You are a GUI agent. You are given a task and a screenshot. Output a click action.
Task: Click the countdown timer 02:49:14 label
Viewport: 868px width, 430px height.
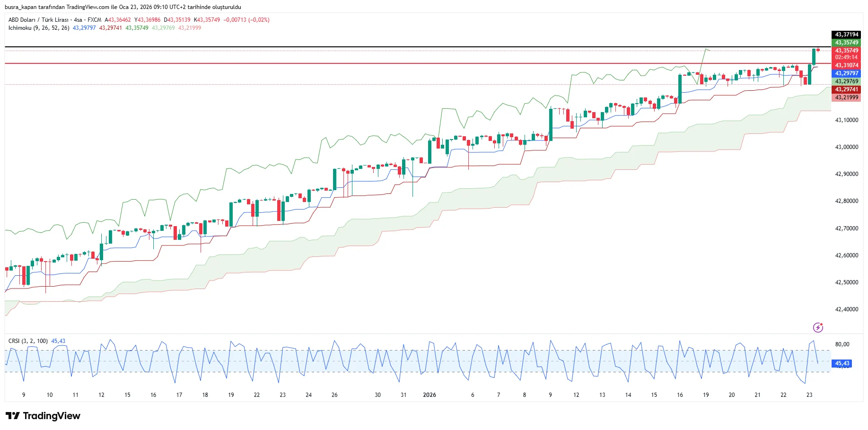tap(846, 57)
